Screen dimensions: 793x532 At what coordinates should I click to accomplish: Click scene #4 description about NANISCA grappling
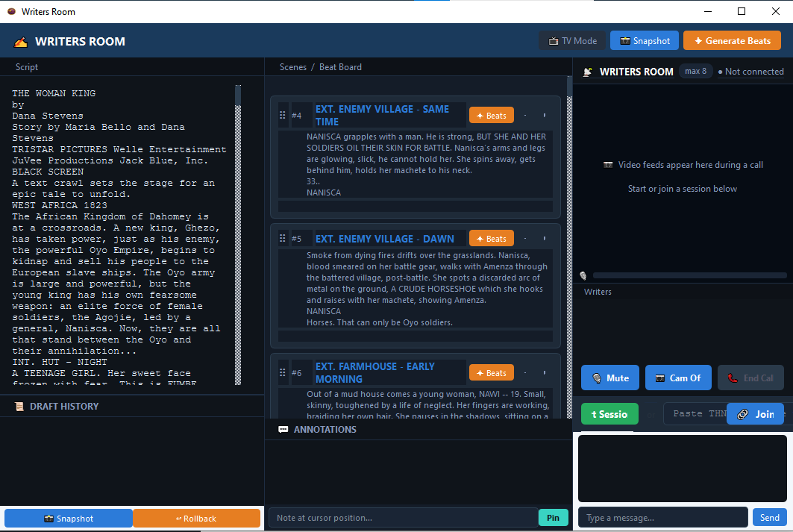pos(416,164)
